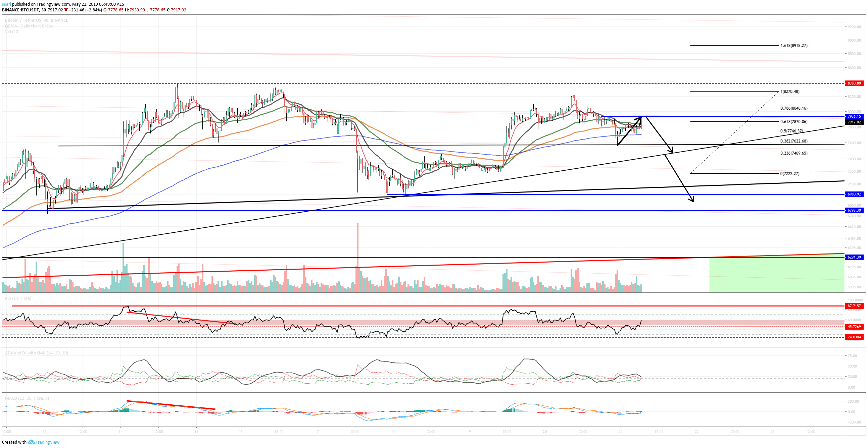Click the 22 date marker on time axis
868x448 pixels.
tap(696, 432)
